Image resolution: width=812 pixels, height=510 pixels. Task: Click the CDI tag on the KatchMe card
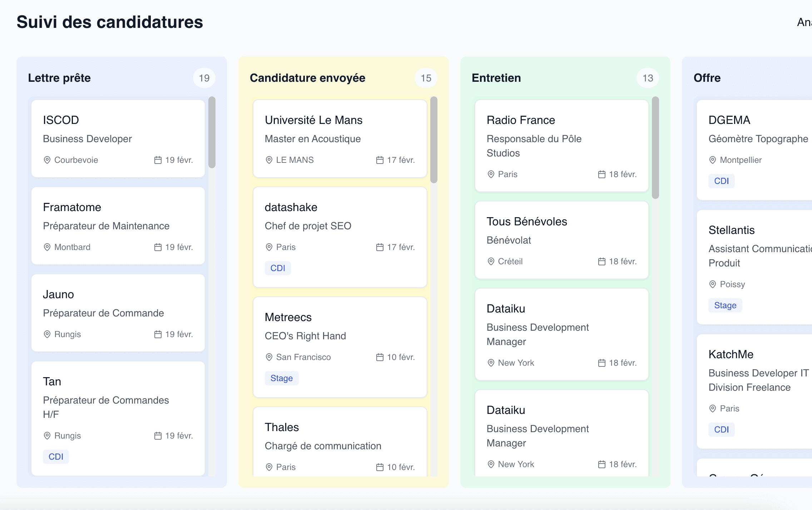[722, 430]
